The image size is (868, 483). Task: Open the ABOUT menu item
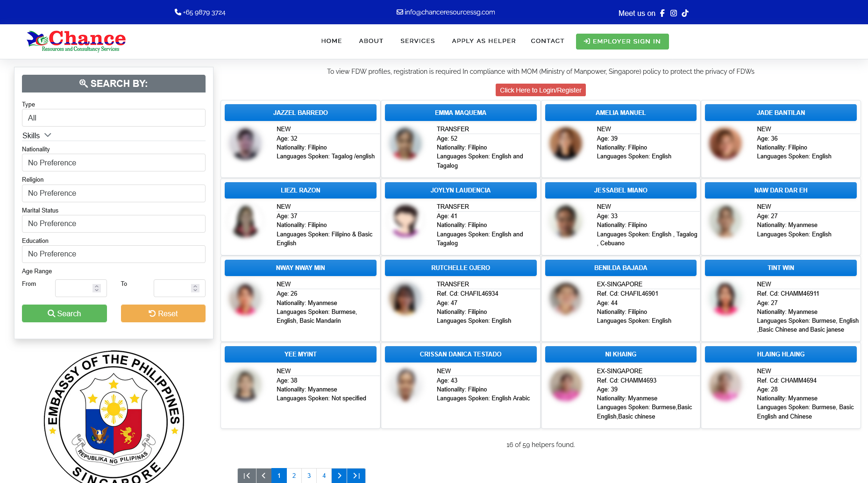[371, 41]
